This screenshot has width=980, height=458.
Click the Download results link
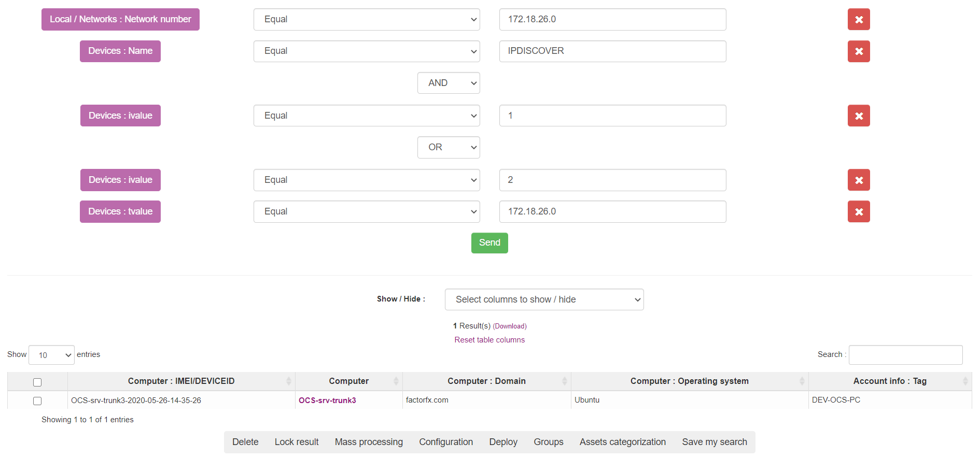click(x=510, y=326)
